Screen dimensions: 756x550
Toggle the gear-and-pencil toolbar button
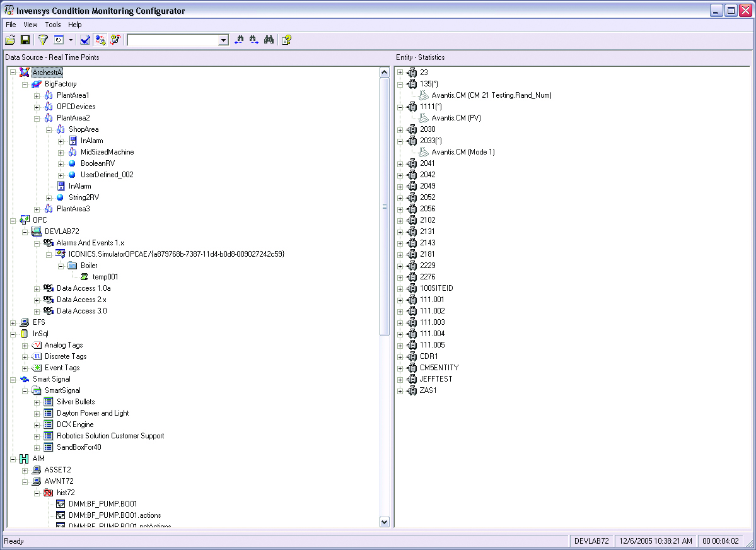115,40
